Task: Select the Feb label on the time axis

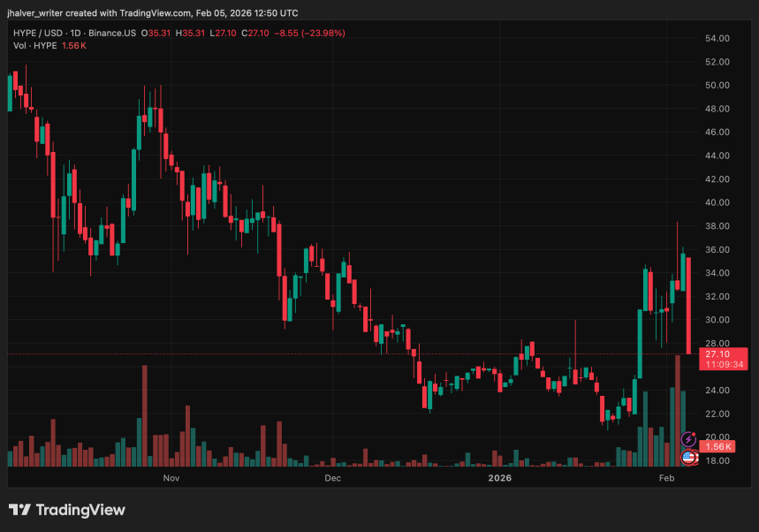Action: pyautogui.click(x=666, y=478)
